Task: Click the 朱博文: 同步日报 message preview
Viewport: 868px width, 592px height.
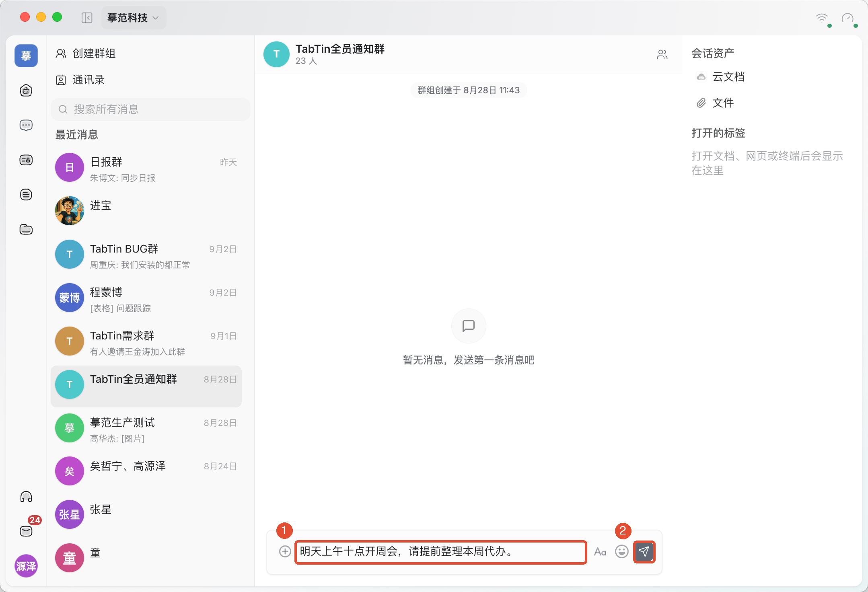Action: click(123, 178)
